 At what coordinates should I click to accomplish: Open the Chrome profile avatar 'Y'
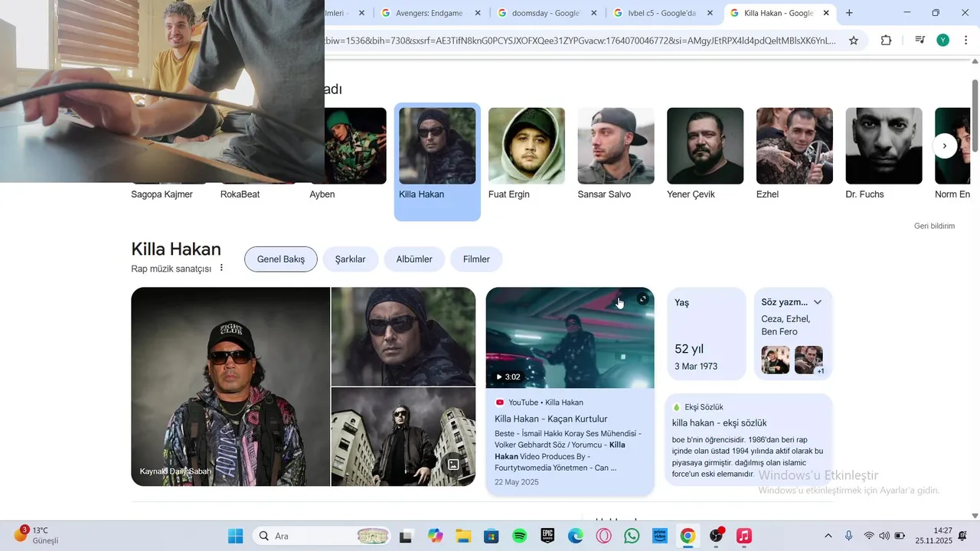[x=942, y=41]
